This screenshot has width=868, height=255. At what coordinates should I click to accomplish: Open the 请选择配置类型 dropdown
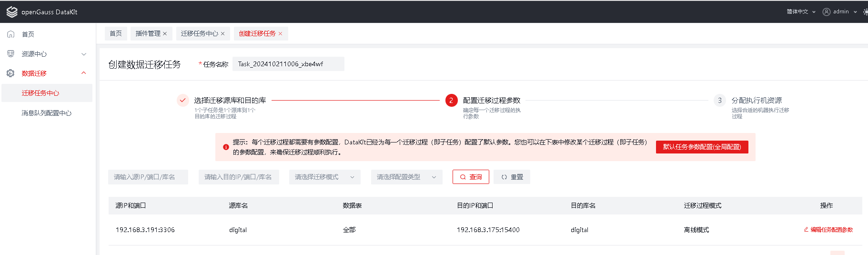pos(407,177)
